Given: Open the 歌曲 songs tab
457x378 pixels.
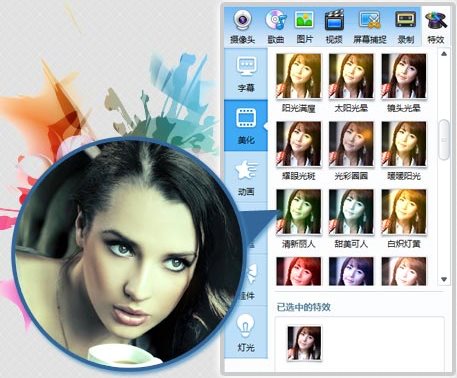Looking at the screenshot, I should pyautogui.click(x=276, y=27).
